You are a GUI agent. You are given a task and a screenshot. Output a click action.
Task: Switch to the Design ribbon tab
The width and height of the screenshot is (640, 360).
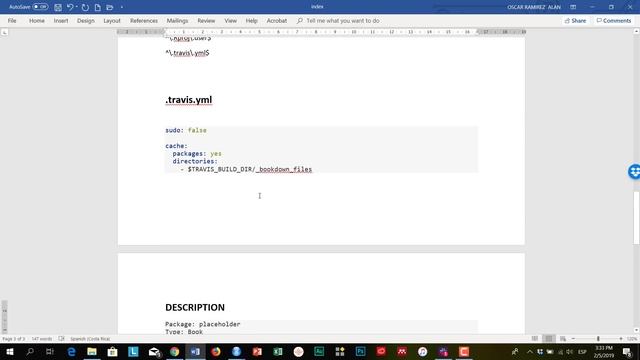(86, 20)
